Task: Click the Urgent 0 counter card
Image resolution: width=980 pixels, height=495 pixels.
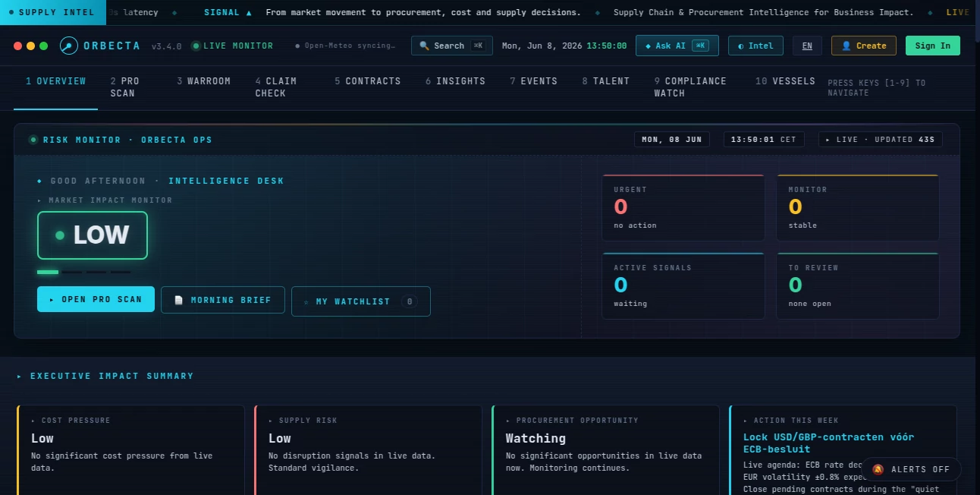Action: (x=683, y=208)
